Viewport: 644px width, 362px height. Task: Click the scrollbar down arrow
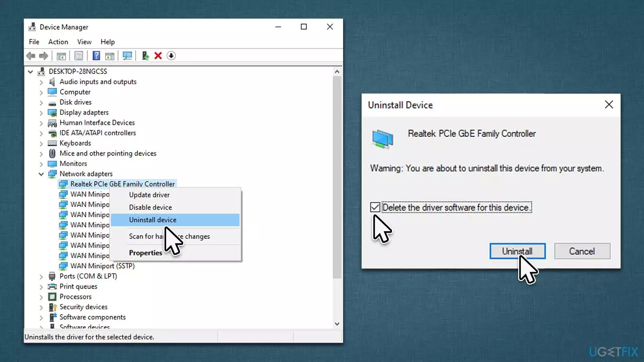pos(338,324)
